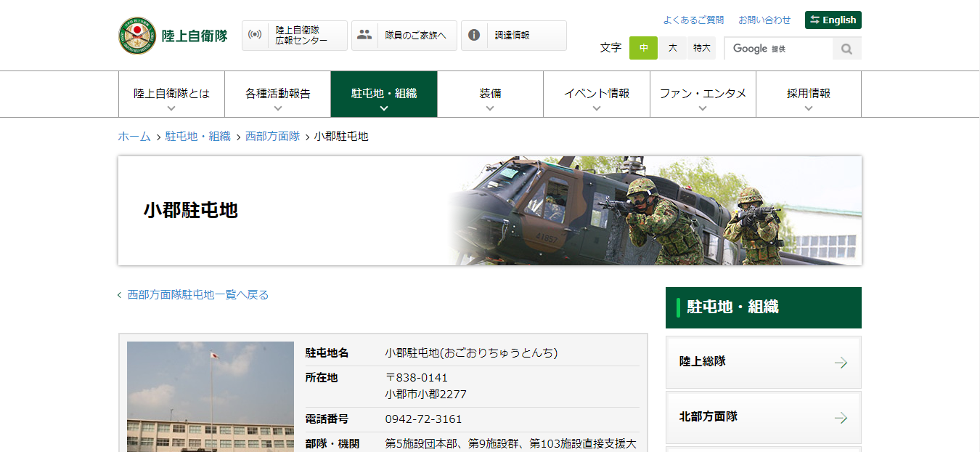Click the 小郡駐屯地 breadcrumb current page
This screenshot has height=452, width=980.
341,136
